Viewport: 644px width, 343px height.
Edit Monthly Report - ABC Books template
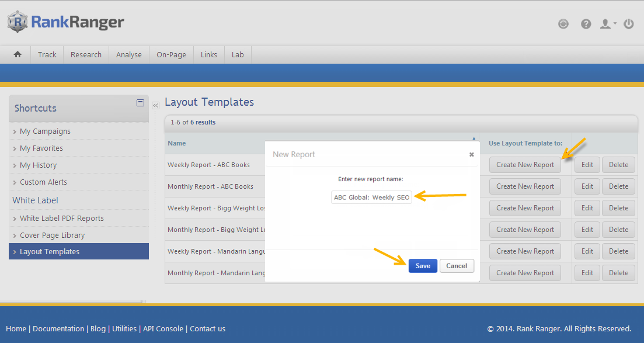click(587, 186)
